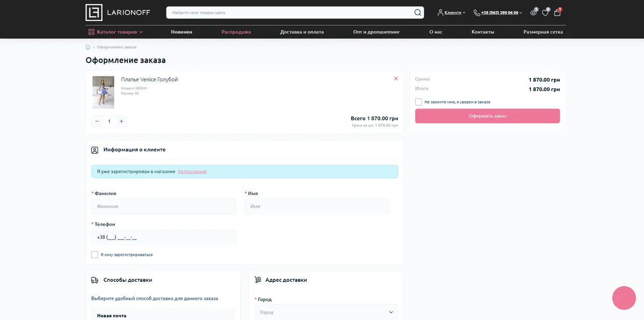Open the wishlist heart icon
The width and height of the screenshot is (644, 320).
(545, 13)
